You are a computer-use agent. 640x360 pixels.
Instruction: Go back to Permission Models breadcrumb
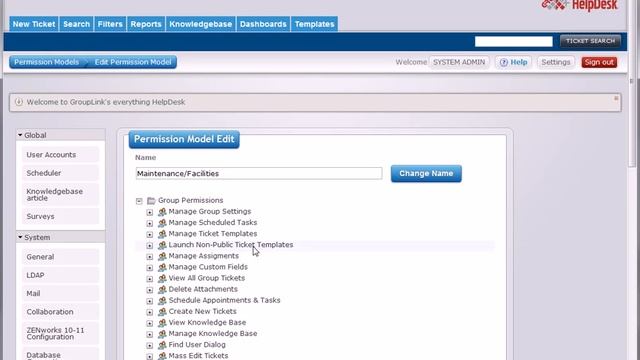pyautogui.click(x=47, y=62)
